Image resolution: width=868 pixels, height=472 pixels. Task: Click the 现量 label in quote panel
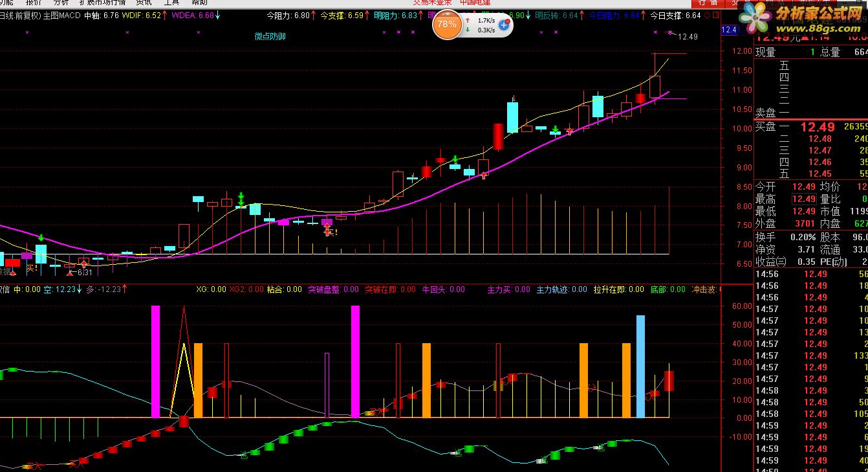(766, 52)
